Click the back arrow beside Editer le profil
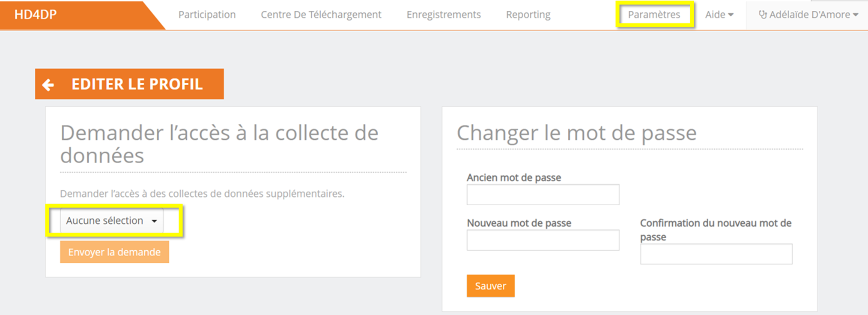868x315 pixels. 48,84
